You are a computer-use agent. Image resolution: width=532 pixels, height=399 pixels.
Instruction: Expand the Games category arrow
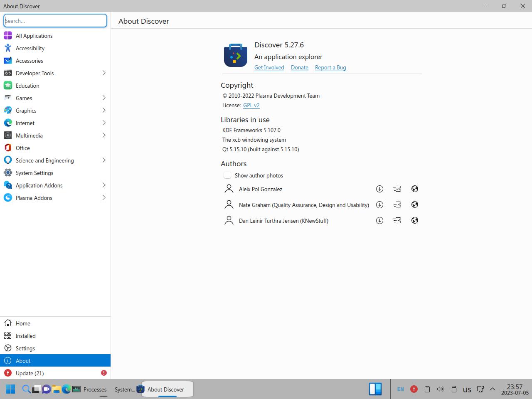click(x=104, y=98)
